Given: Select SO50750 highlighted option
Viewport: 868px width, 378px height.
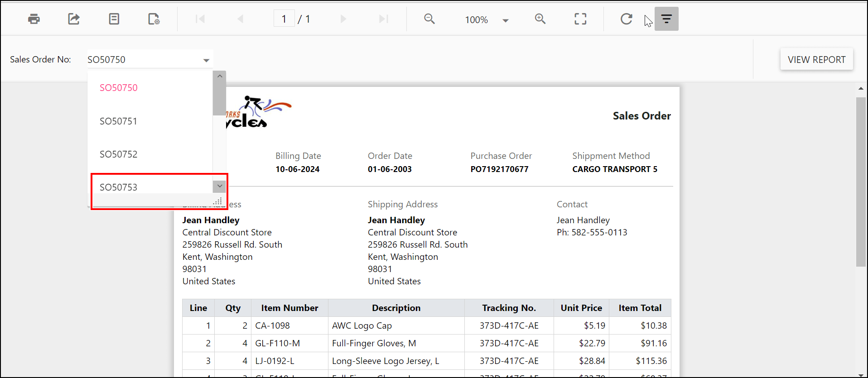Looking at the screenshot, I should (x=119, y=88).
